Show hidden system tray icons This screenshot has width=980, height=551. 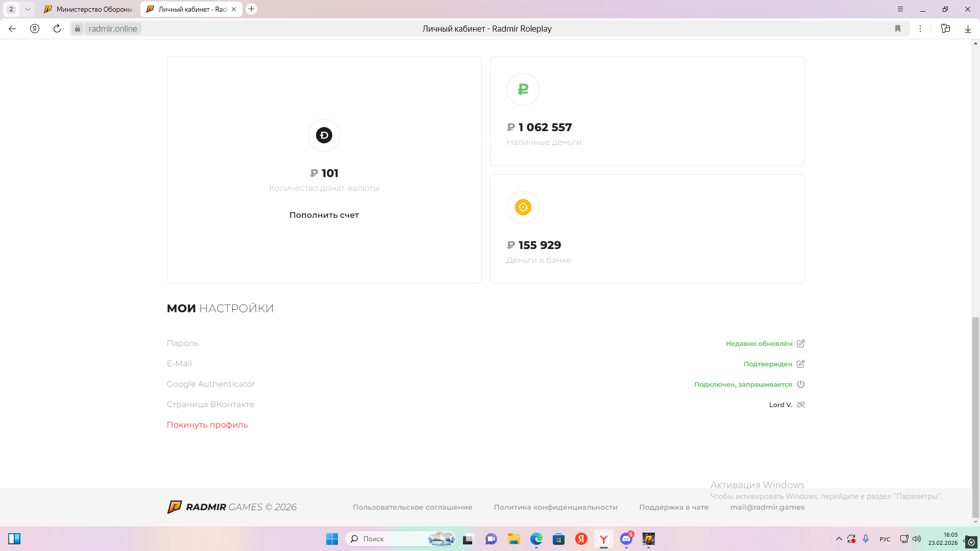839,539
